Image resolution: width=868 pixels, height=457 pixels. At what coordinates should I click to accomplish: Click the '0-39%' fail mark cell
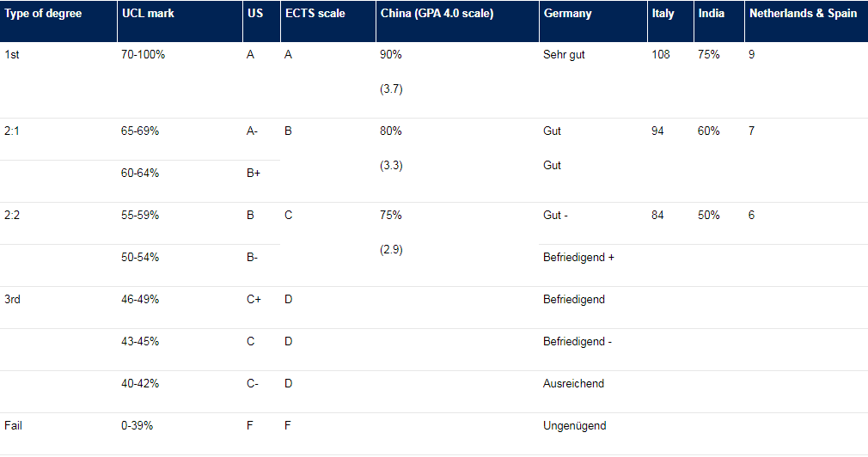coord(138,425)
